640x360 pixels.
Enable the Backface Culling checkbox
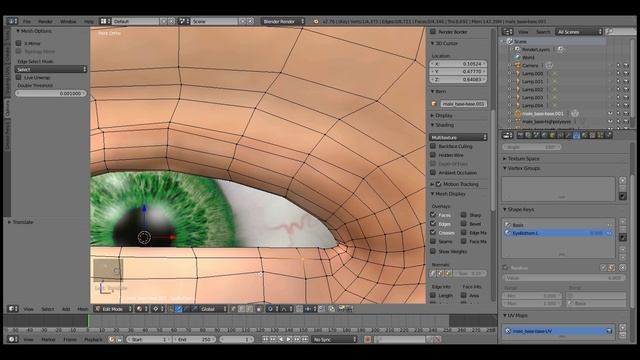433,146
